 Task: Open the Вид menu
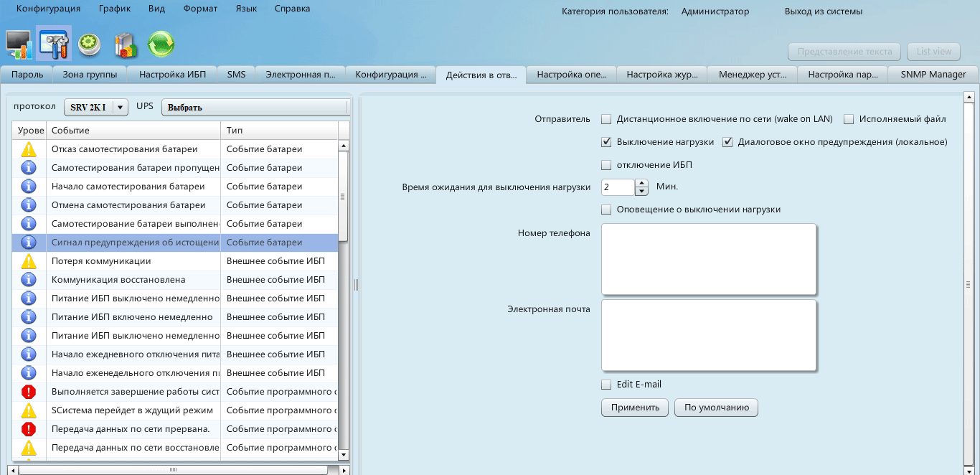[156, 9]
